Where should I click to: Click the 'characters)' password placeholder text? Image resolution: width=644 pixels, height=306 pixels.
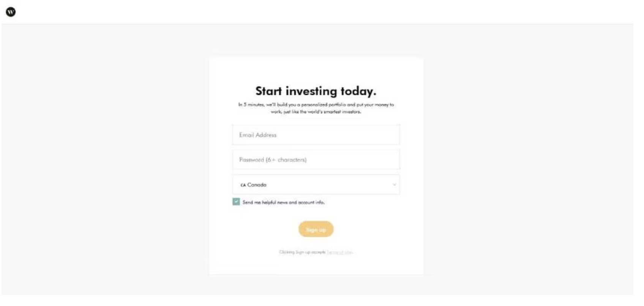292,160
